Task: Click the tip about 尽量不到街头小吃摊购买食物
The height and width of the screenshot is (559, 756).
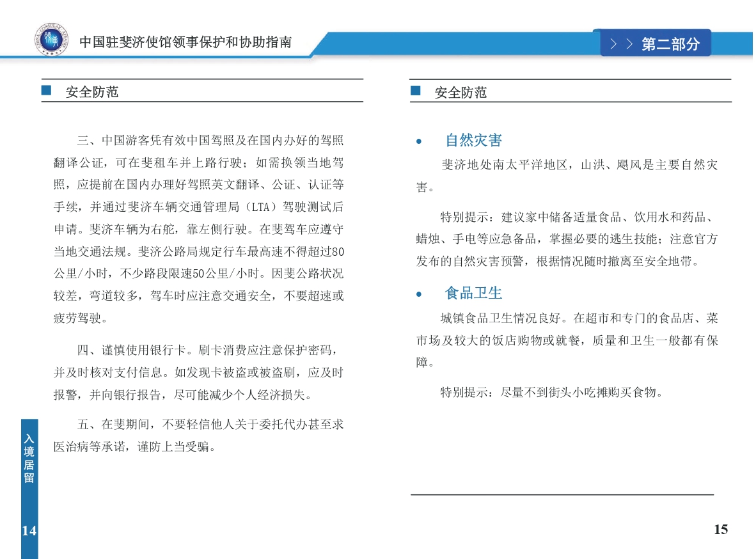Action: [x=550, y=393]
